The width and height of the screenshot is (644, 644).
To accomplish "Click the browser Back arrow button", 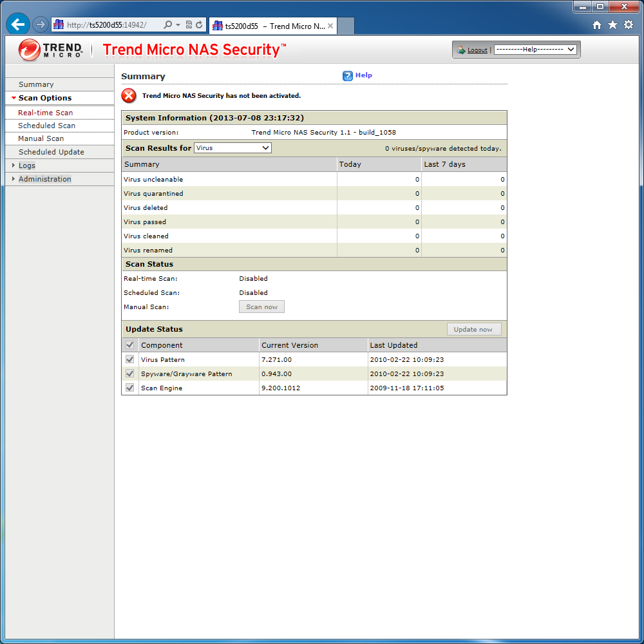I will coord(17,24).
